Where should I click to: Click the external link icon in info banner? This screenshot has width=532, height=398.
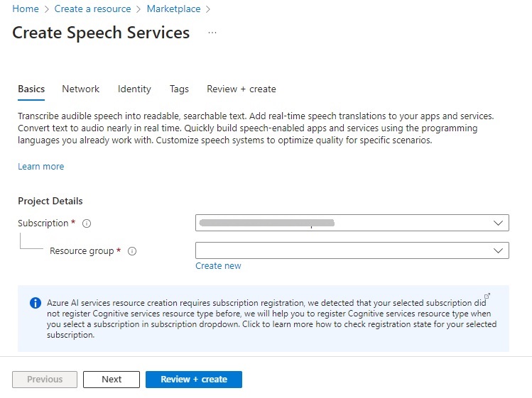pos(487,296)
